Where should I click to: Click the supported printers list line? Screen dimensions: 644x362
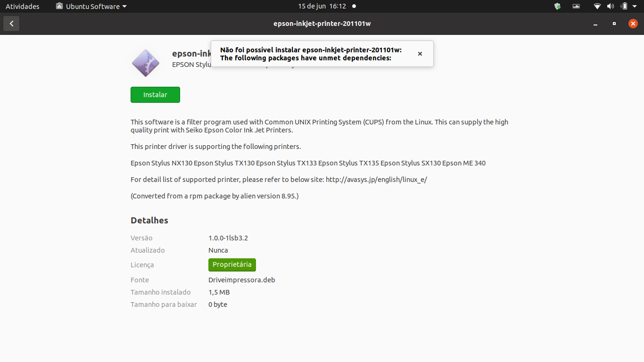pyautogui.click(x=308, y=163)
